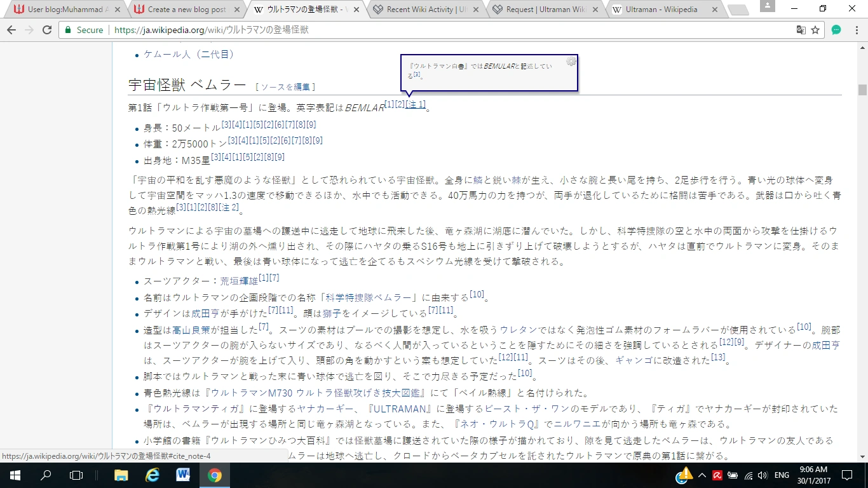Screen dimensions: 868x488
Task: Bookmark this page with the star icon
Action: click(815, 30)
